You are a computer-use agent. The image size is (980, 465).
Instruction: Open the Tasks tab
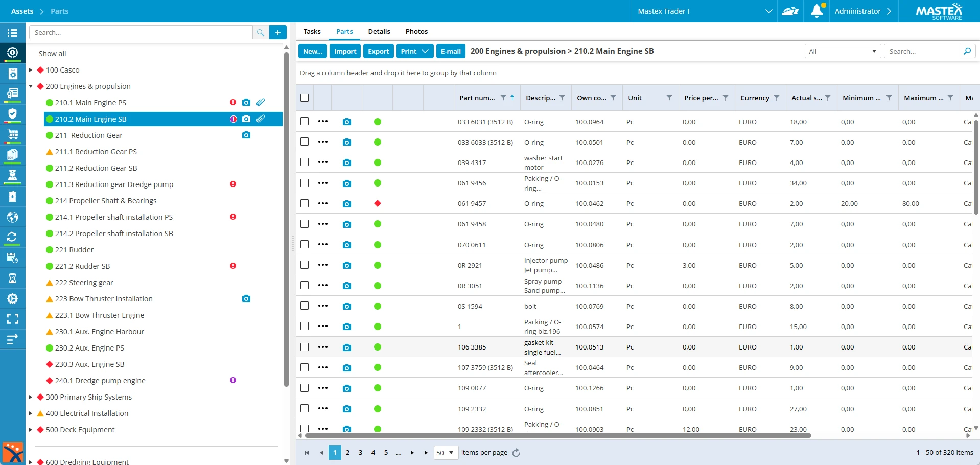pyautogui.click(x=312, y=31)
